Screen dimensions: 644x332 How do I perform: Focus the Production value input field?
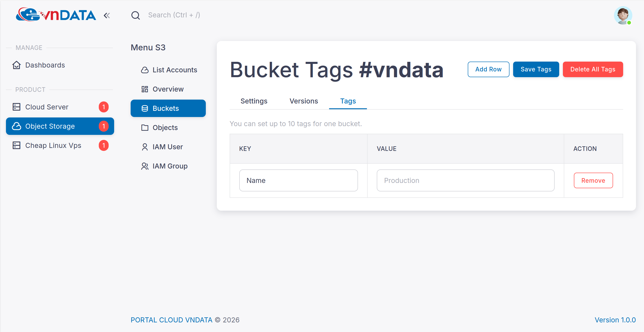pos(465,181)
